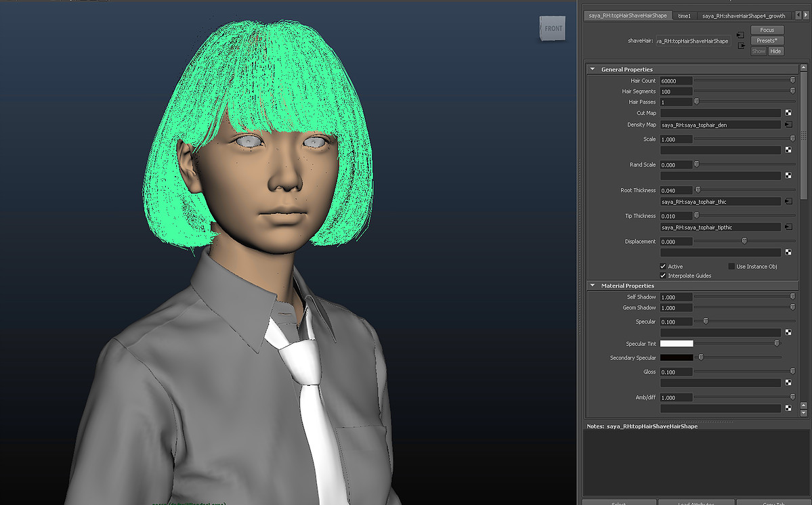Viewport: 812px width, 505px height.
Task: Click the Displacement map checker icon
Action: (788, 252)
